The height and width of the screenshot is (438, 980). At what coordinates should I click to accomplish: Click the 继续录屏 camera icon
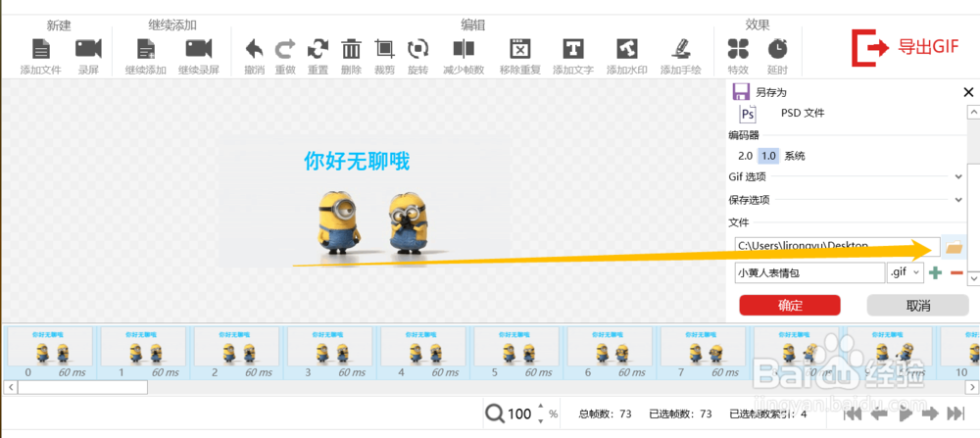click(199, 49)
